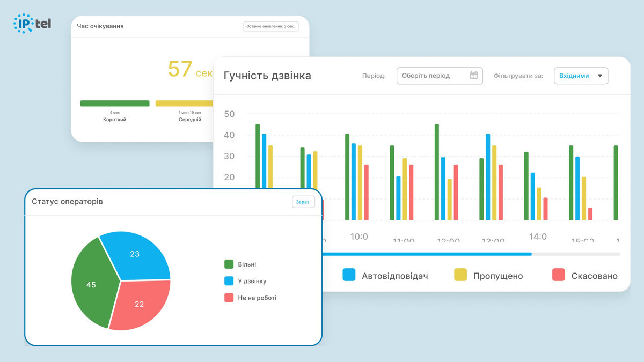Toggle the Автовідповідач series via its legend label

pyautogui.click(x=395, y=275)
